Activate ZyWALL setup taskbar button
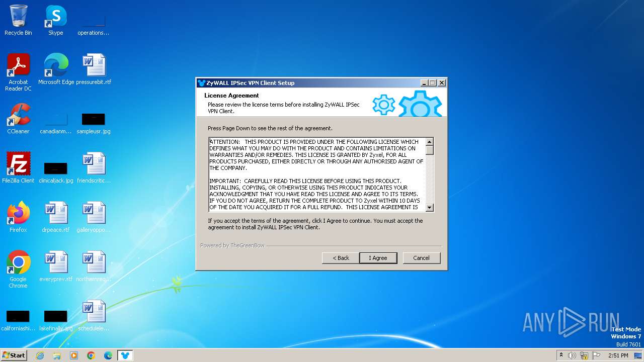Image resolution: width=644 pixels, height=362 pixels. tap(125, 355)
